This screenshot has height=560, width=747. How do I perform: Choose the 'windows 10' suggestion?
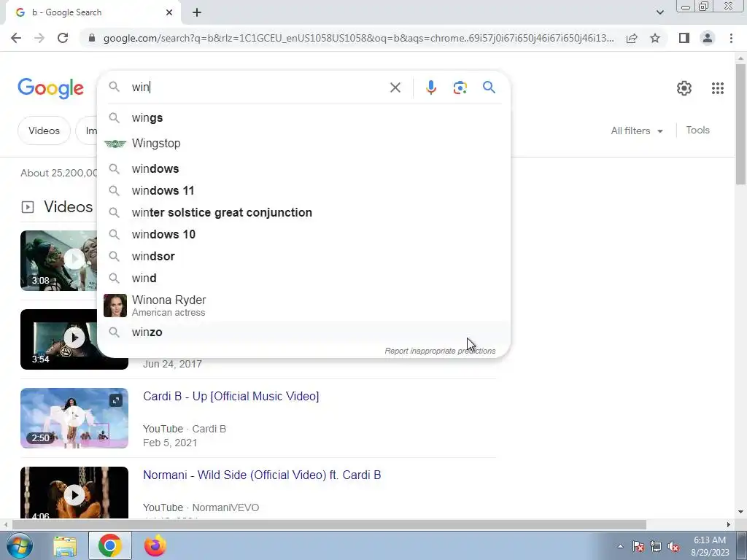303,234
